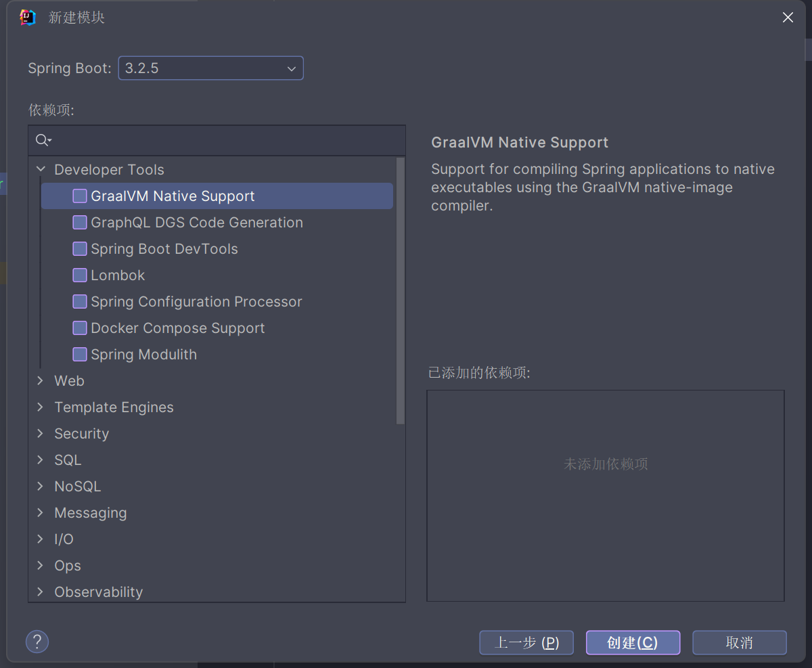Viewport: 812px width, 668px height.
Task: Select the Docker Compose Support label
Action: (x=178, y=328)
